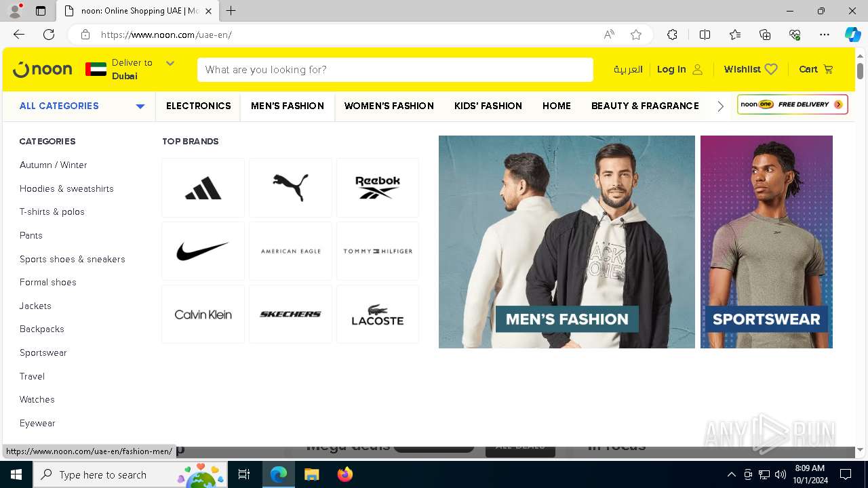The image size is (868, 488).
Task: Click the Windows taskbar search box
Action: pos(130,474)
